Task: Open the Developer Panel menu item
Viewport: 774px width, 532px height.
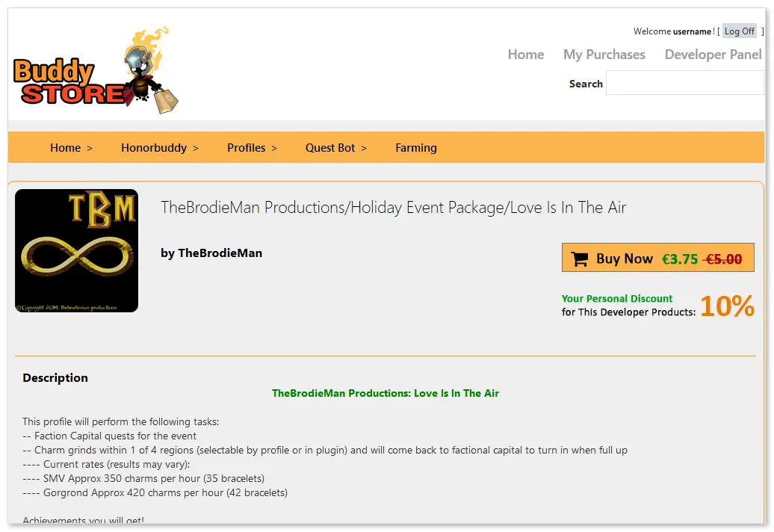Action: coord(713,55)
